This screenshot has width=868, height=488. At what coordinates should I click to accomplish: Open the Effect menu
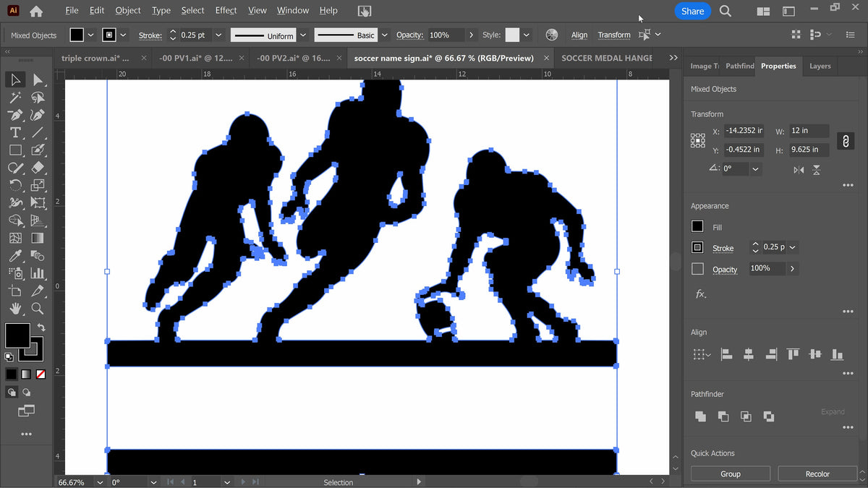226,10
